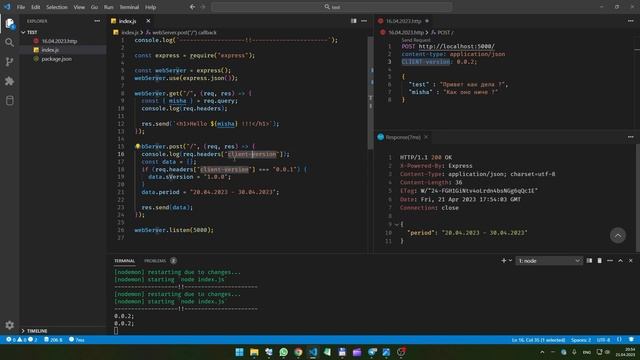Image resolution: width=640 pixels, height=360 pixels.
Task: Open Windows Start menu
Action: pos(239,352)
